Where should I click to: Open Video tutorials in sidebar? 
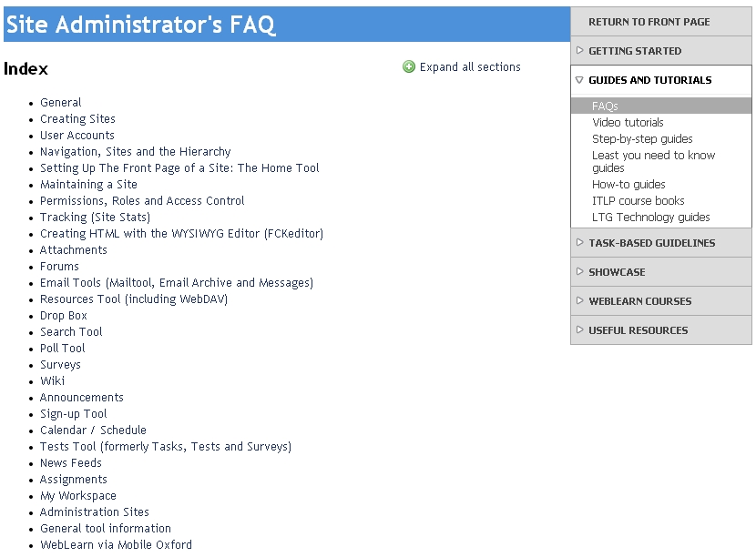[628, 123]
